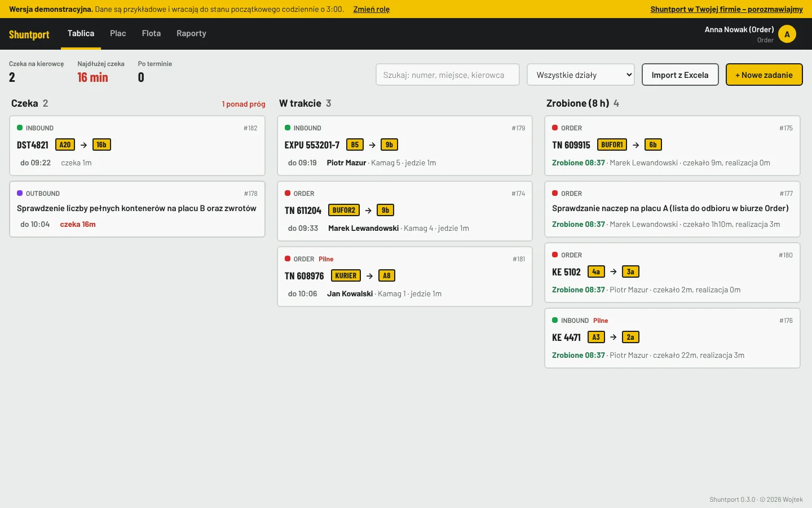Select the EXPU 553201-7 task
812x508 pixels.
tap(405, 146)
